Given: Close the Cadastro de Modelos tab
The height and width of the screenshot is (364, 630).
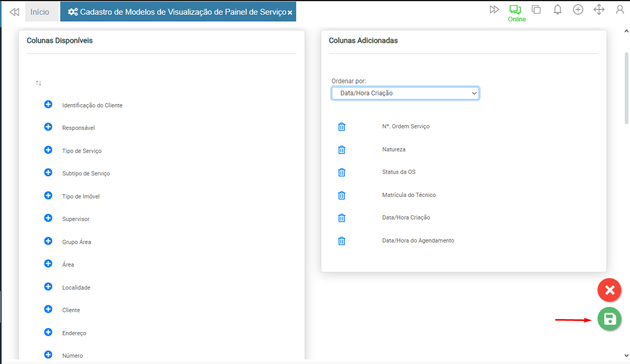Looking at the screenshot, I should [x=290, y=12].
